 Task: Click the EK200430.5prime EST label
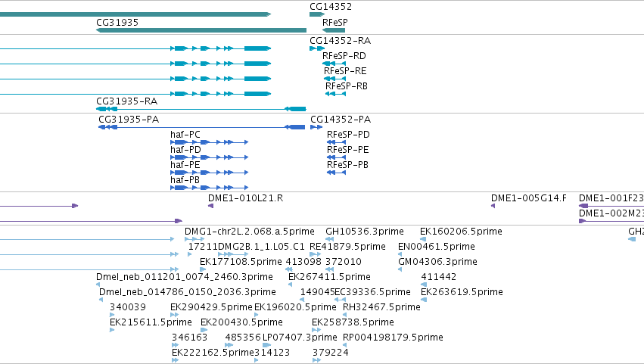[241, 323]
